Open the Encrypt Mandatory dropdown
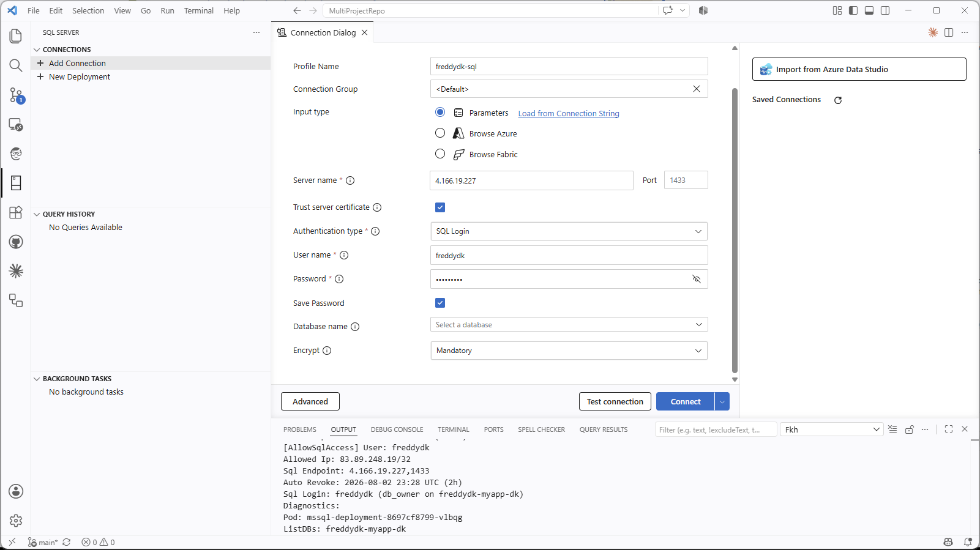 (569, 351)
